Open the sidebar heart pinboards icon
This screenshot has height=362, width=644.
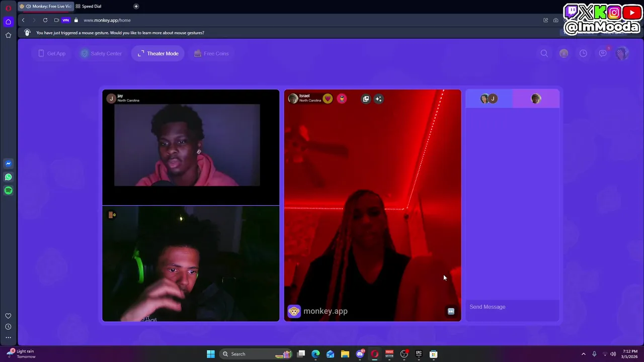[8, 316]
